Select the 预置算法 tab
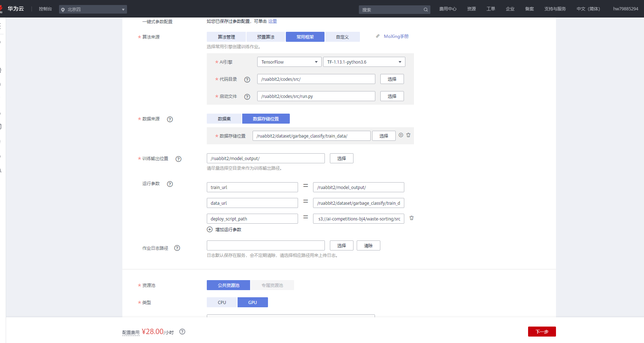Viewport: 644px width, 343px height. [265, 37]
